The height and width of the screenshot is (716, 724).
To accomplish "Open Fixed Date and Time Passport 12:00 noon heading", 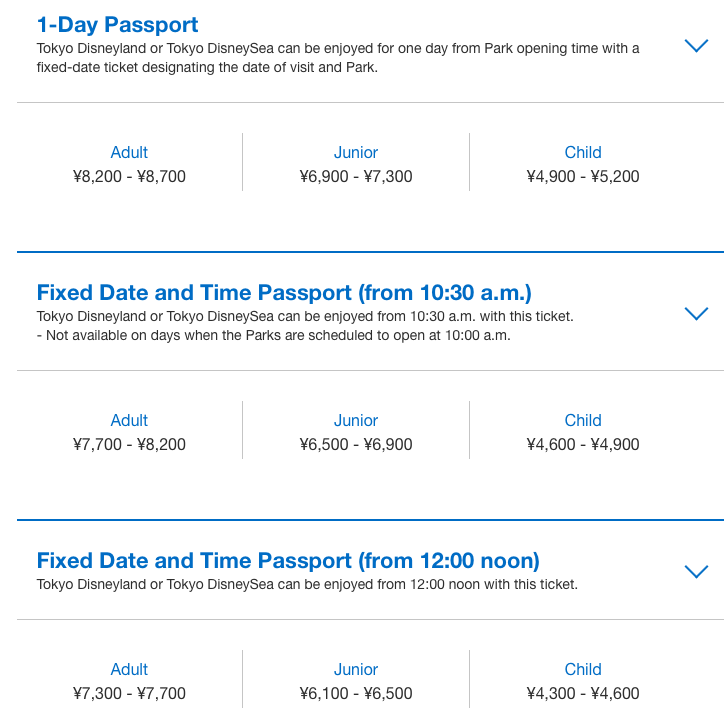I will [288, 560].
